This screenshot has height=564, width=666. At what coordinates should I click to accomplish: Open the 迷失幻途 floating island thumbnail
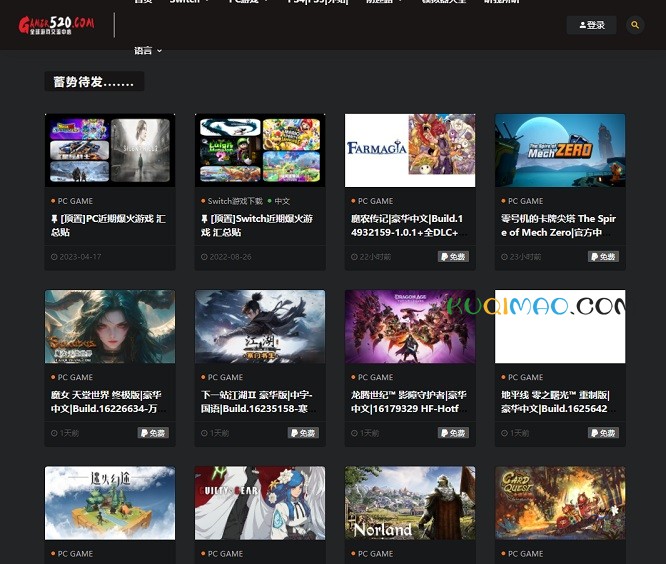[x=110, y=503]
